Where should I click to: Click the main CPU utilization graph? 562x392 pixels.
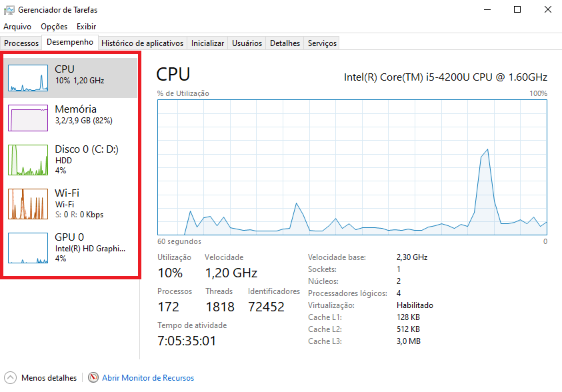tap(352, 167)
